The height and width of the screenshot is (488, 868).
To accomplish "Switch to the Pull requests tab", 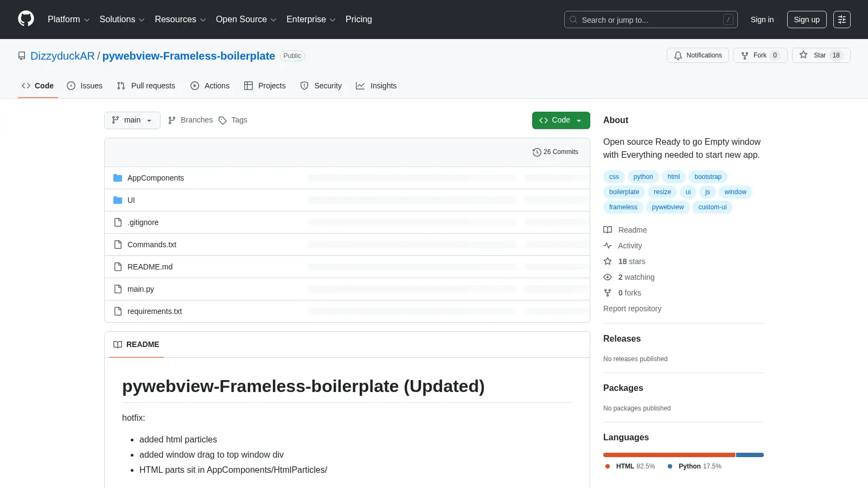I will 146,86.
